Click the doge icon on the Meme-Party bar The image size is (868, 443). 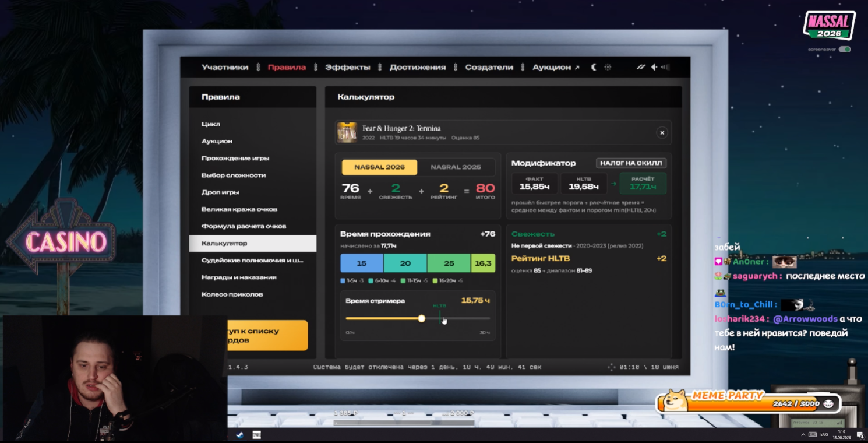[x=676, y=400]
